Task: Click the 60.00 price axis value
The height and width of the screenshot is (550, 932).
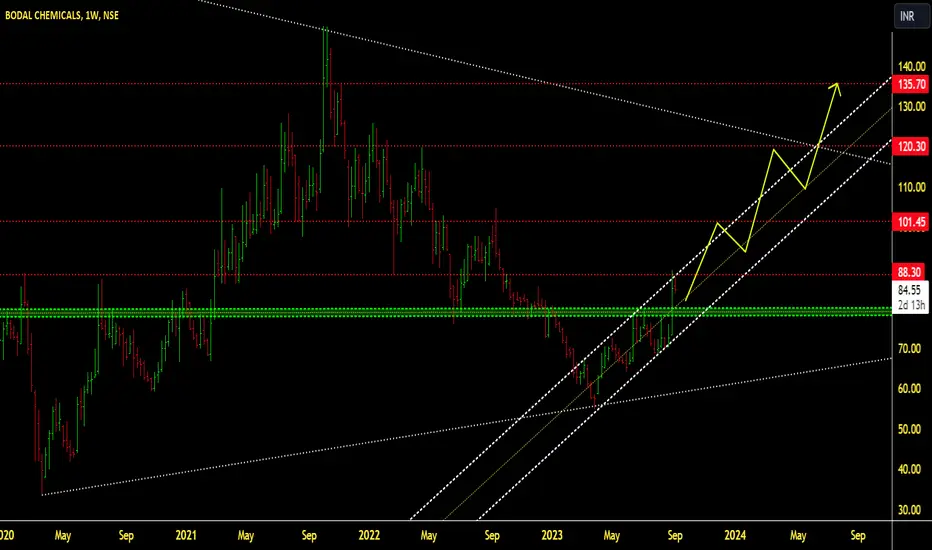Action: click(x=909, y=389)
